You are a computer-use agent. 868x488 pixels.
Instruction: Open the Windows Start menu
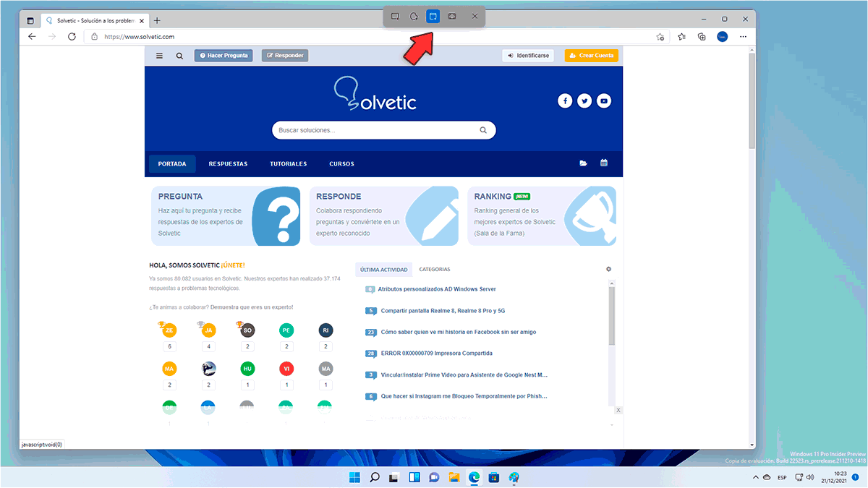pos(355,477)
